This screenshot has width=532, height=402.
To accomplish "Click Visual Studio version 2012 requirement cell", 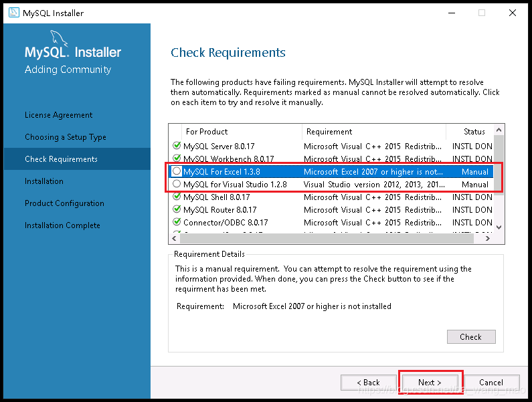I will pos(374,184).
